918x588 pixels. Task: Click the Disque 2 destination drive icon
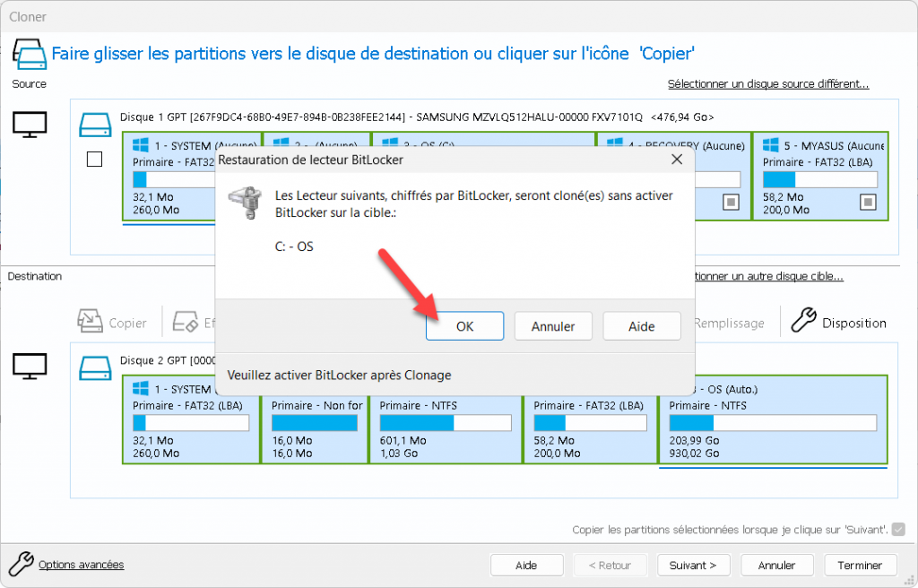95,367
